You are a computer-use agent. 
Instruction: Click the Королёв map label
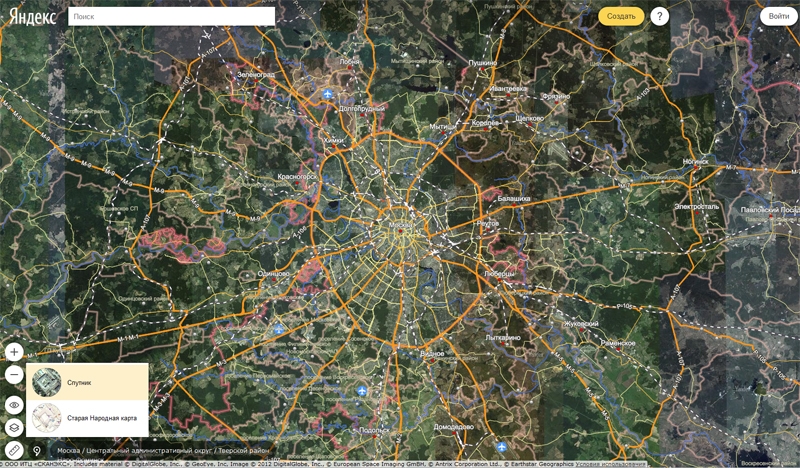485,123
